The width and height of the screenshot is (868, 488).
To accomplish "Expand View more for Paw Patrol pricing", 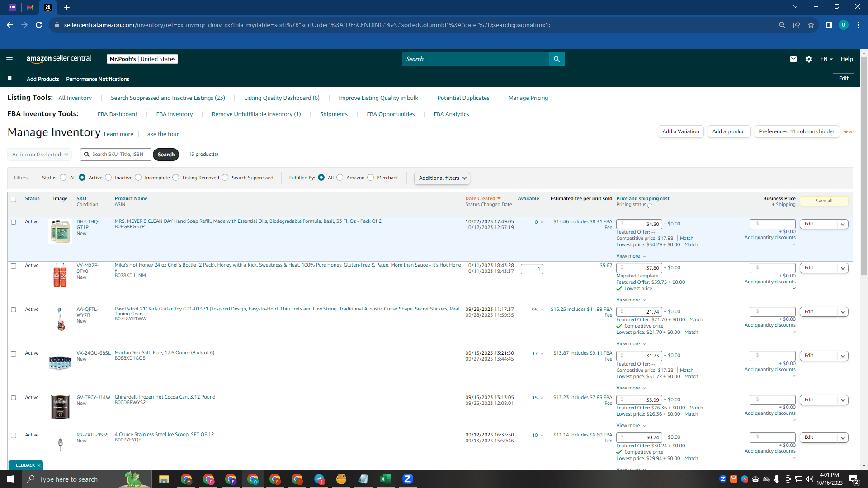I will pyautogui.click(x=631, y=344).
